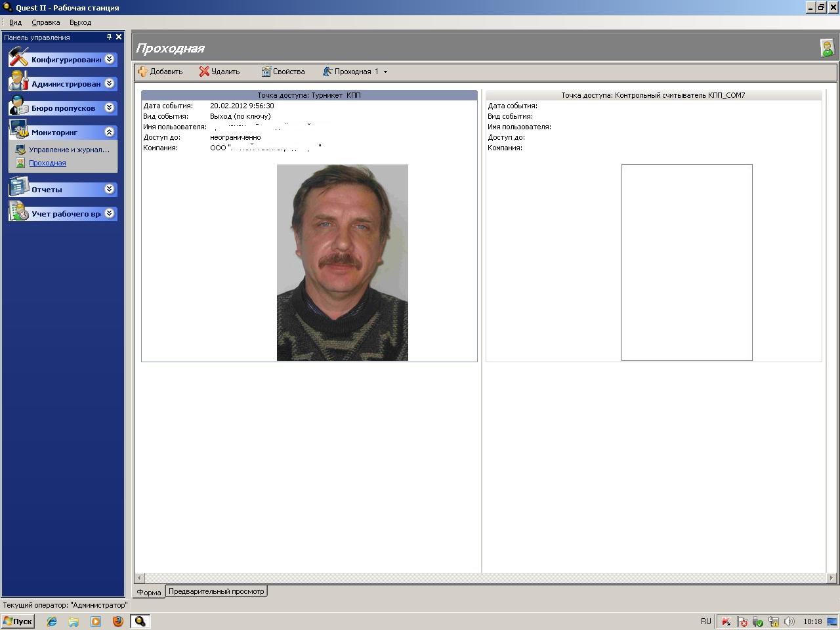This screenshot has width=840, height=630.
Task: Click the user icon in Проходная header
Action: [x=827, y=48]
